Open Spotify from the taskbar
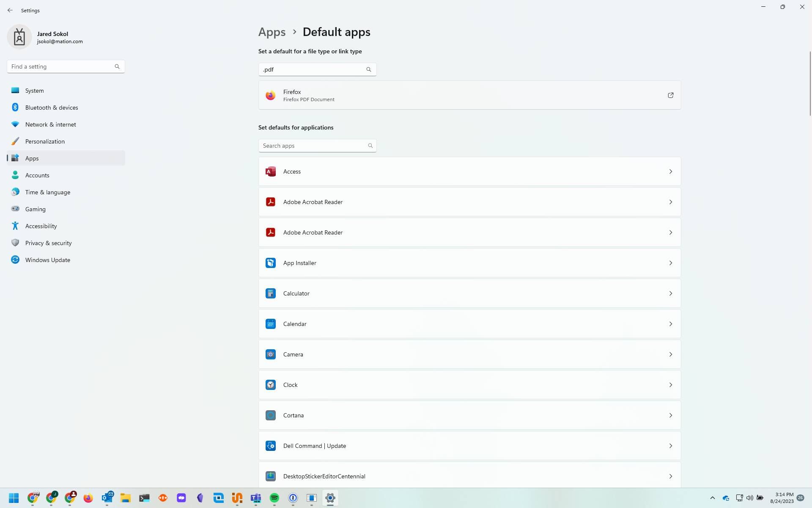 point(274,498)
